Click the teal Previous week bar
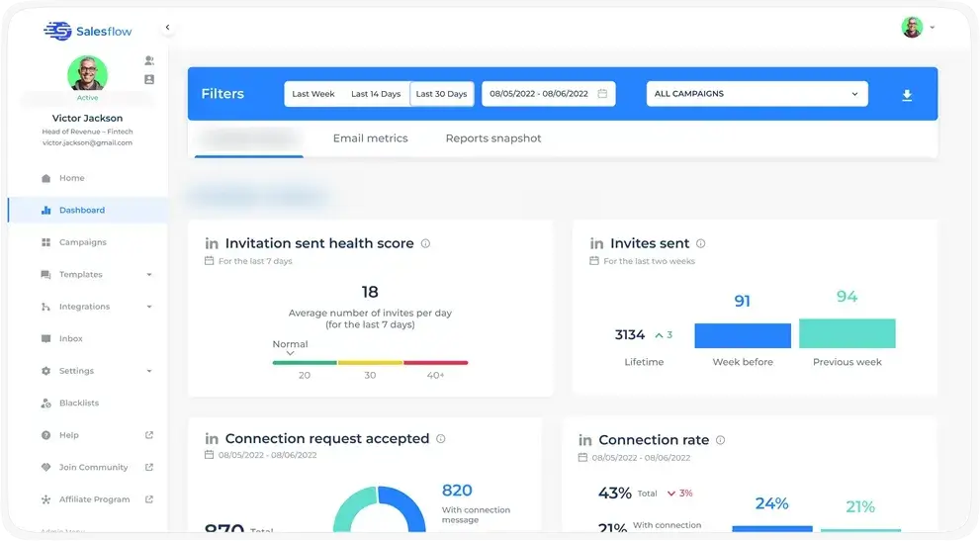This screenshot has width=980, height=541. 846,333
